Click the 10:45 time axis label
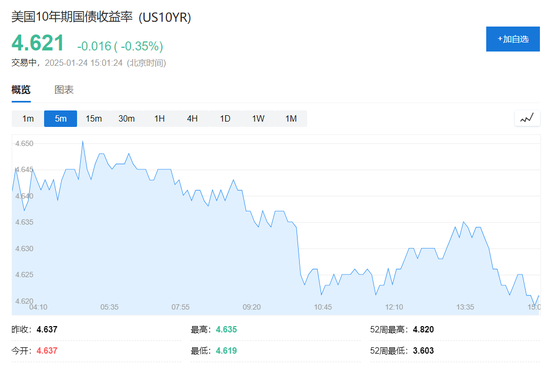The width and height of the screenshot is (550, 368). 323,307
